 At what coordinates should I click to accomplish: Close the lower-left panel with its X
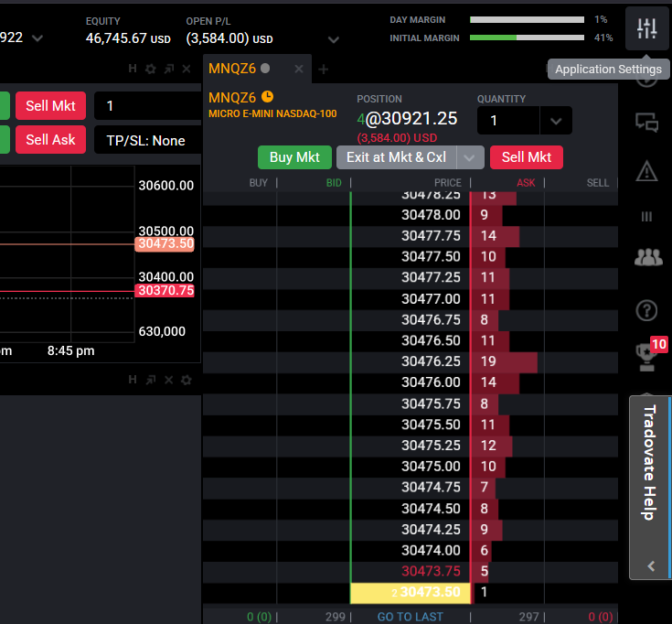[x=169, y=380]
